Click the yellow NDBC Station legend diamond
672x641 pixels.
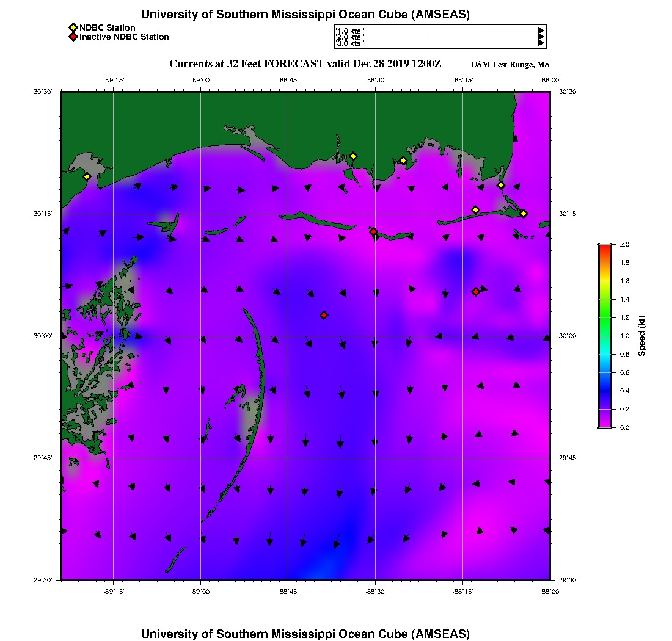73,27
